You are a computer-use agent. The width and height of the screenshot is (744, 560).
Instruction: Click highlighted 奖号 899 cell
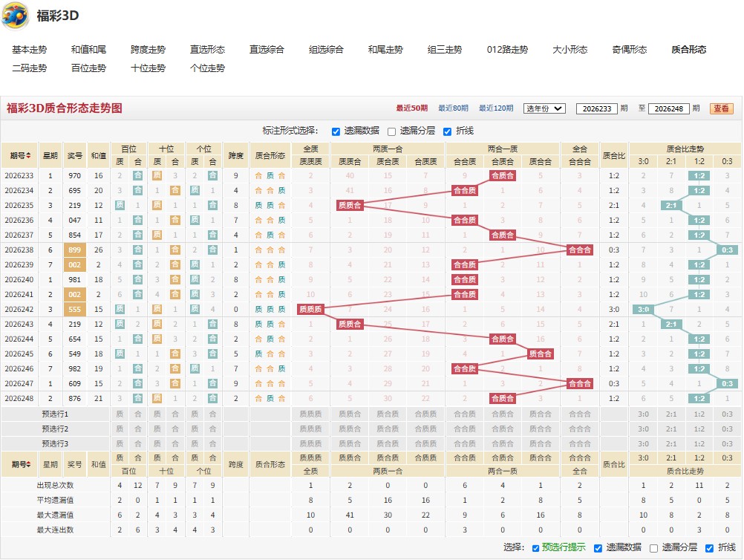(x=74, y=250)
